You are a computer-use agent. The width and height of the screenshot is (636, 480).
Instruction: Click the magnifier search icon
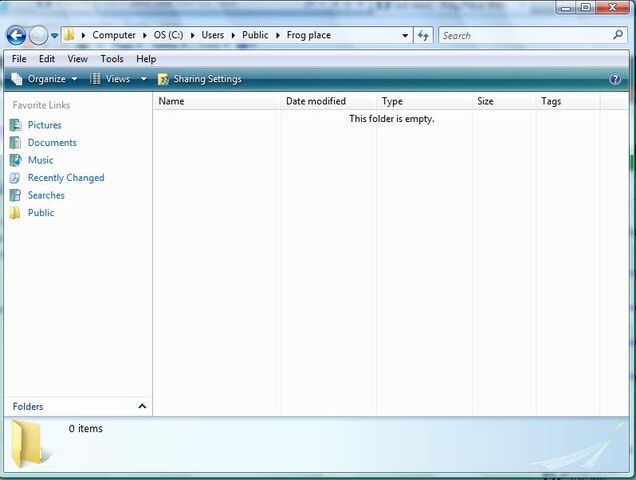pos(618,35)
